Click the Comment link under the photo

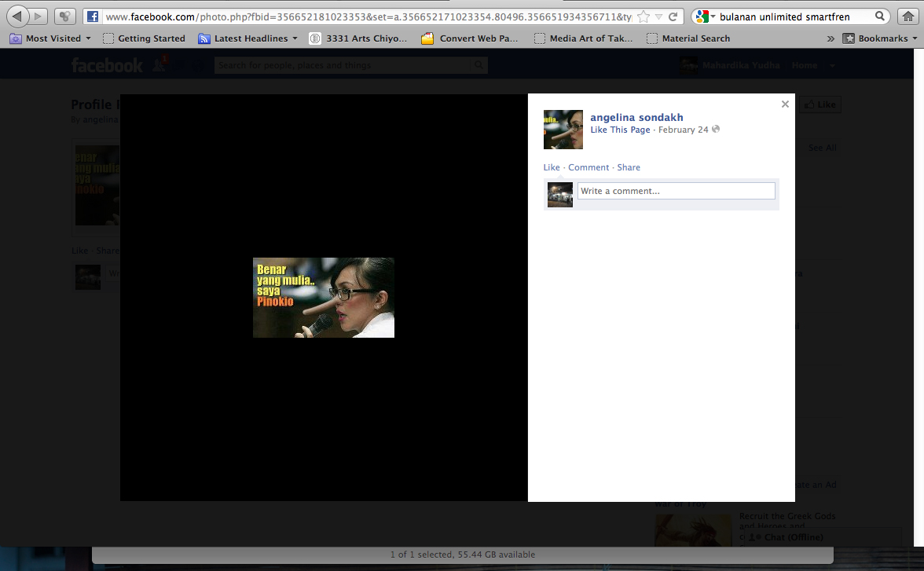588,167
